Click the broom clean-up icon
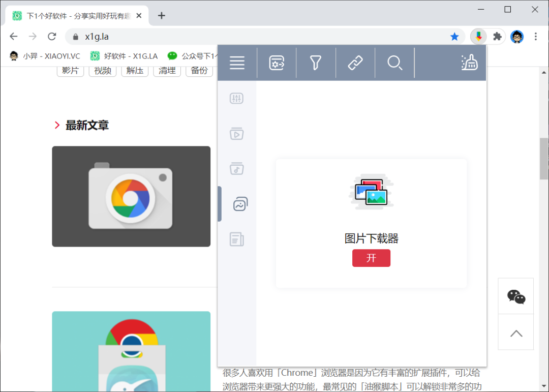The width and height of the screenshot is (549, 392). 469,63
